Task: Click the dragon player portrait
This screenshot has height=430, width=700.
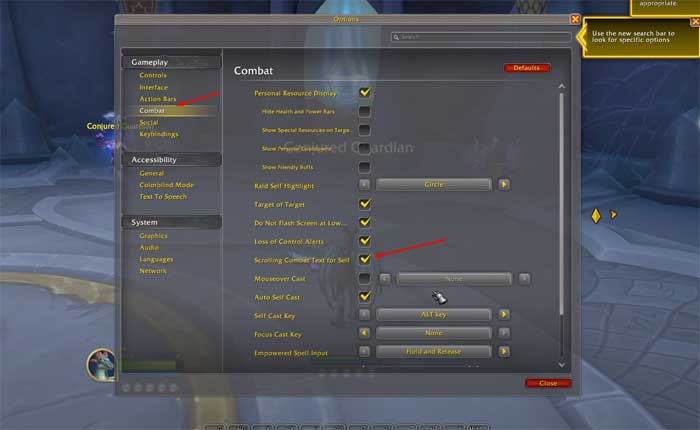Action: [x=101, y=364]
